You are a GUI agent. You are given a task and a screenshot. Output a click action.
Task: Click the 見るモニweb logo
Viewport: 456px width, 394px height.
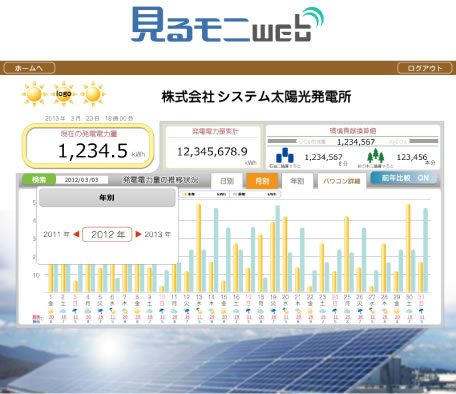[x=227, y=24]
